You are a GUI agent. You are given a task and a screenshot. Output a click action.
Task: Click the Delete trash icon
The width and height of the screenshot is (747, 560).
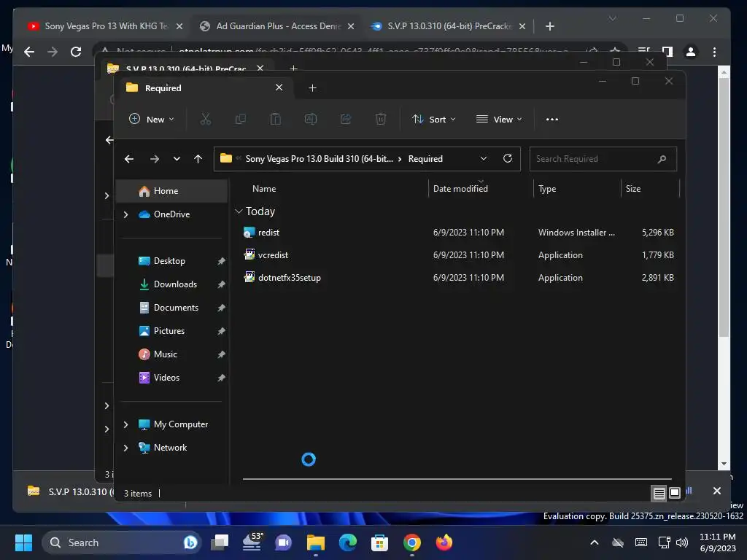[380, 119]
